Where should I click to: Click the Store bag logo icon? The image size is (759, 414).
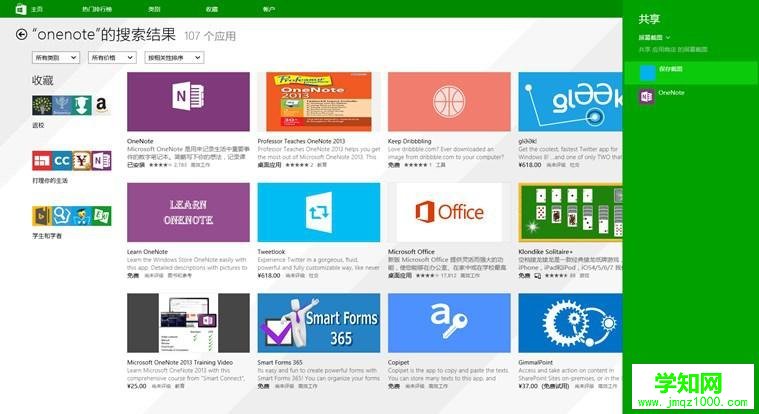click(x=21, y=9)
